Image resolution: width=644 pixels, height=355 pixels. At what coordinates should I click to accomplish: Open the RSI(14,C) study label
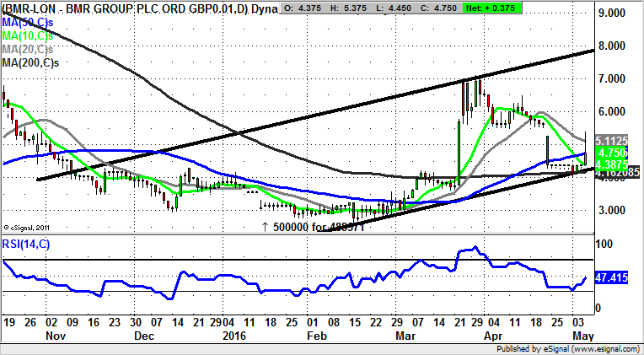(27, 245)
